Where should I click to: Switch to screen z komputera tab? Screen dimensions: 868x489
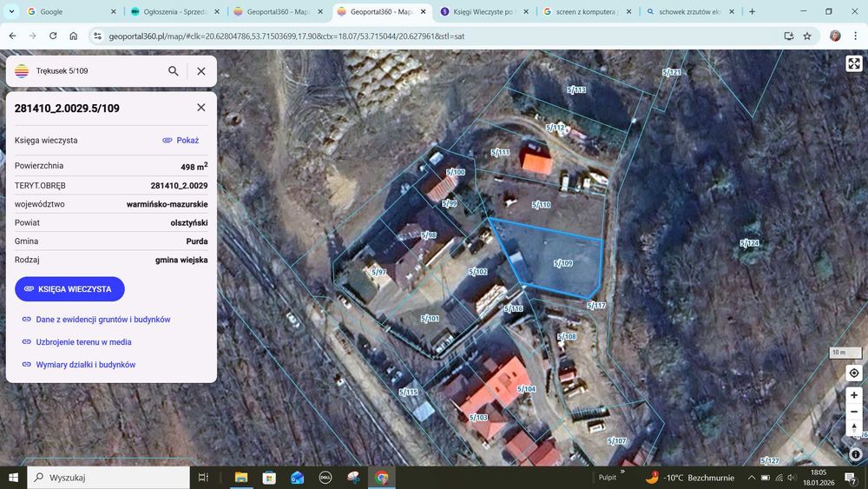pos(588,11)
